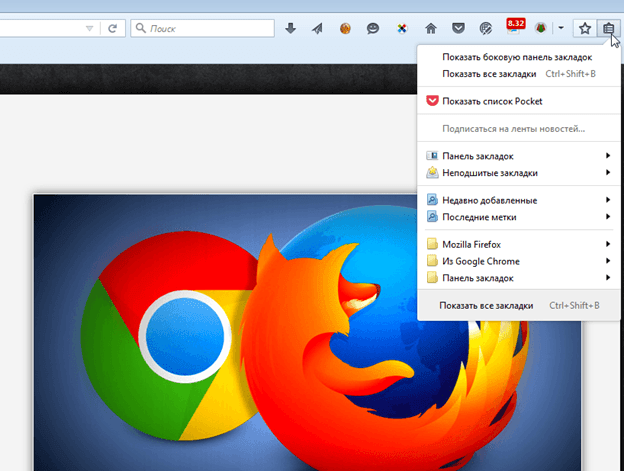The height and width of the screenshot is (471, 624).
Task: Click the striped globe extension icon
Action: point(486,28)
